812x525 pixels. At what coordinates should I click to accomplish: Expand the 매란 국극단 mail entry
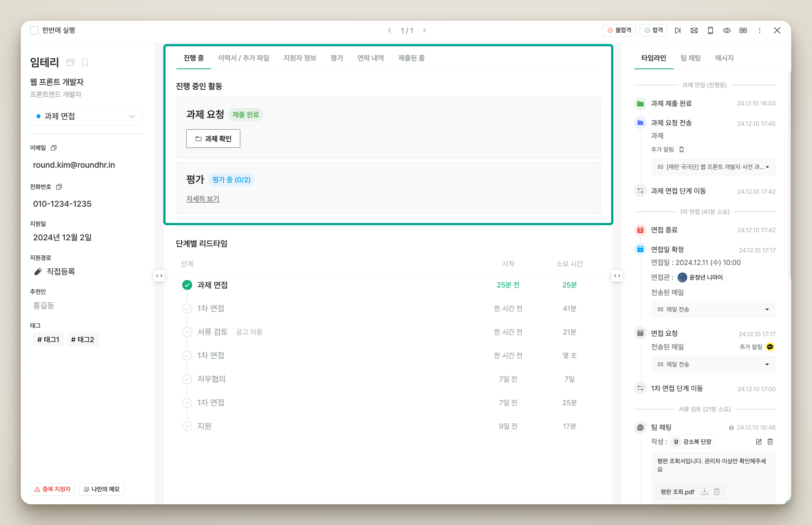click(713, 167)
